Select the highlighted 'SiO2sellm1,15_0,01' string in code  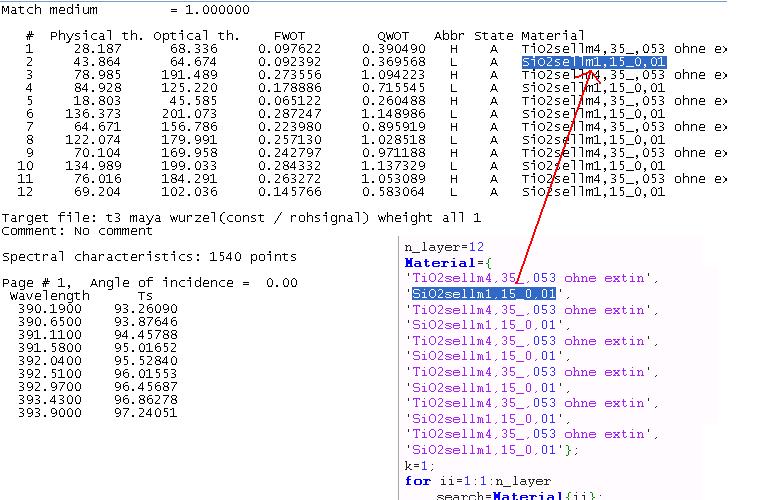485,294
